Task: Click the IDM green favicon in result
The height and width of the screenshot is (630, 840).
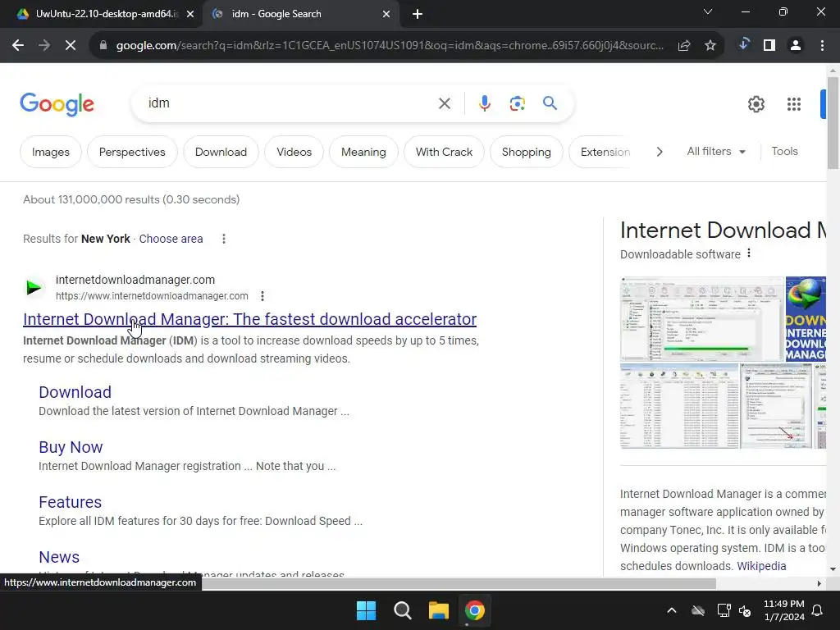Action: [34, 288]
